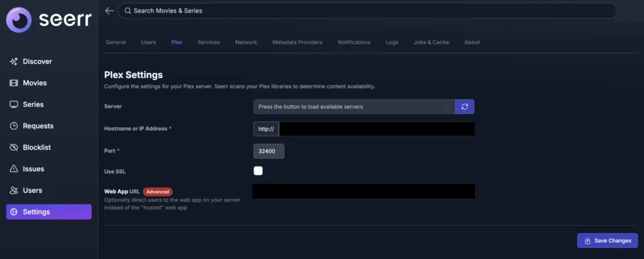
Task: Click the Hostname or IP Address label
Action: tap(136, 128)
